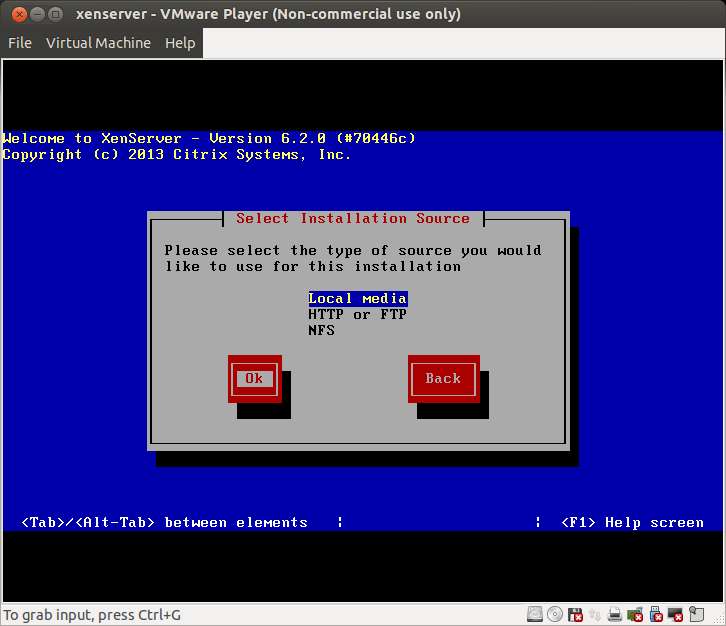This screenshot has height=626, width=726.
Task: Click the disconnected display device icon
Action: coord(676,615)
